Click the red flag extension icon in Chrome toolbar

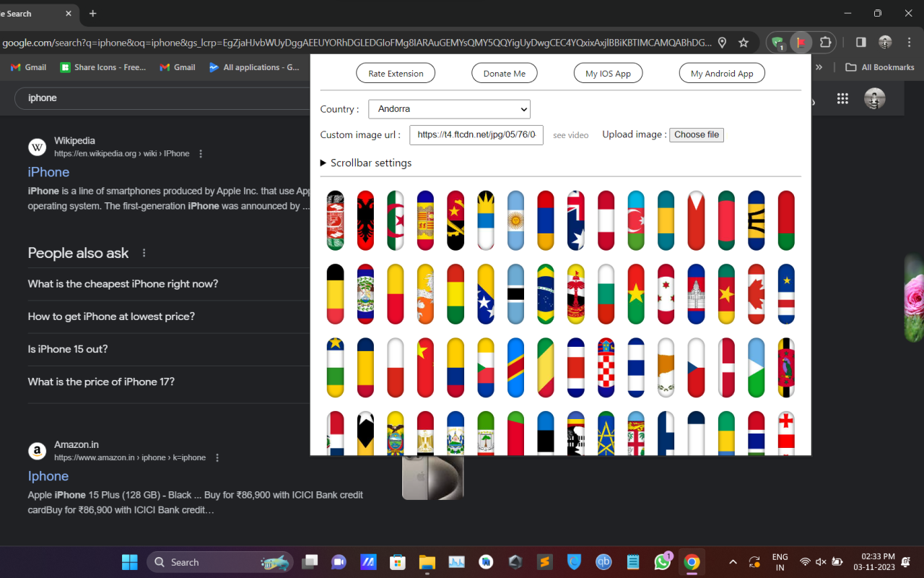[x=801, y=43]
